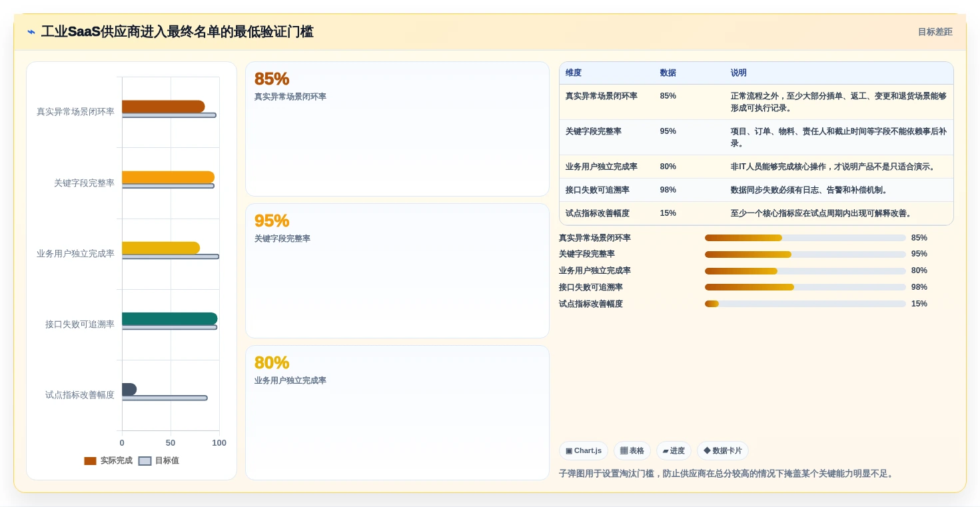Click the lightning icon beside the title
The image size is (980, 507).
(x=31, y=32)
